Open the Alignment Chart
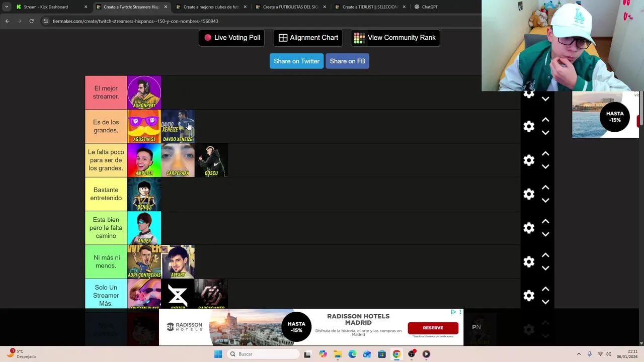644x362 pixels. [x=308, y=38]
